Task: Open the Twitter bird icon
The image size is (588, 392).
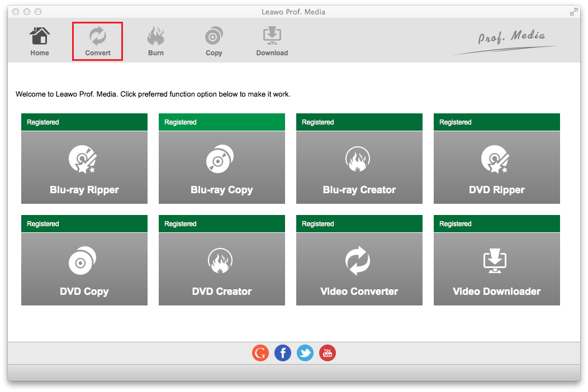Action: click(305, 353)
